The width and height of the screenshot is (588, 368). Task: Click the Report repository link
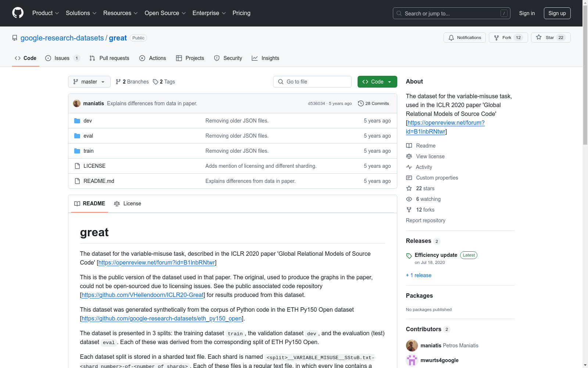(x=426, y=220)
